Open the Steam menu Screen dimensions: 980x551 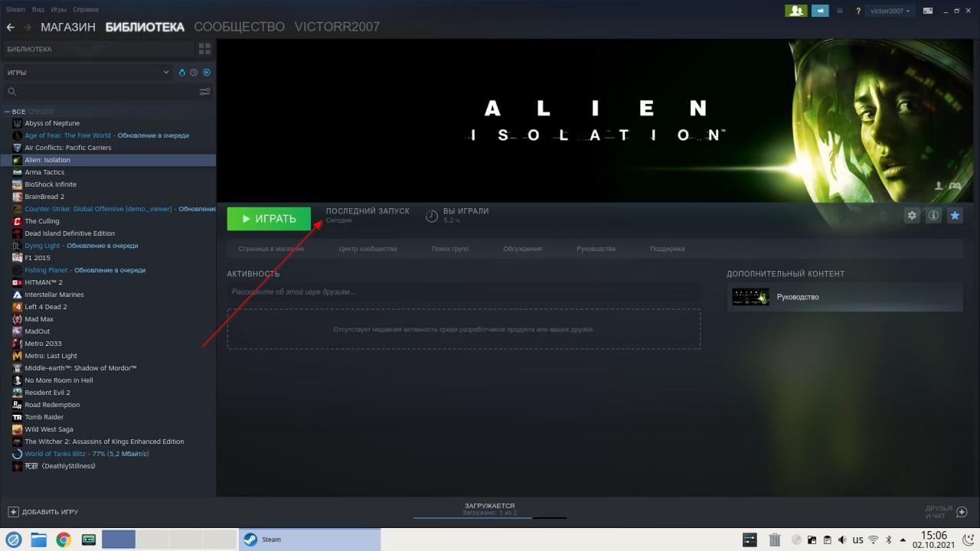pyautogui.click(x=15, y=10)
